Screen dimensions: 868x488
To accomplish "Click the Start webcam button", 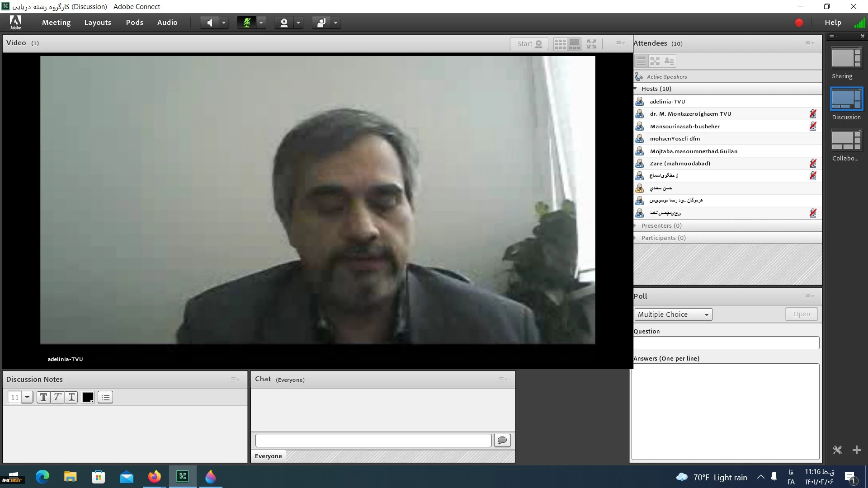I will [x=529, y=44].
